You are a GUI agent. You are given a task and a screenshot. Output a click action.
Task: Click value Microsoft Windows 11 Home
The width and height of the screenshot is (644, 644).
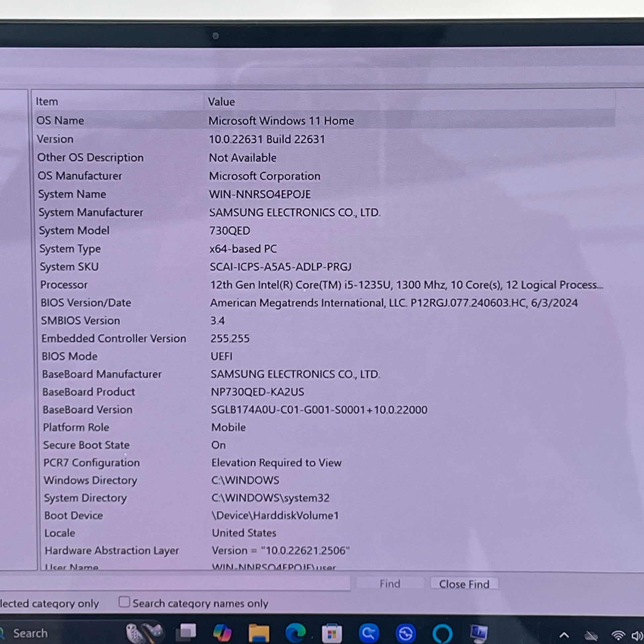(x=281, y=121)
